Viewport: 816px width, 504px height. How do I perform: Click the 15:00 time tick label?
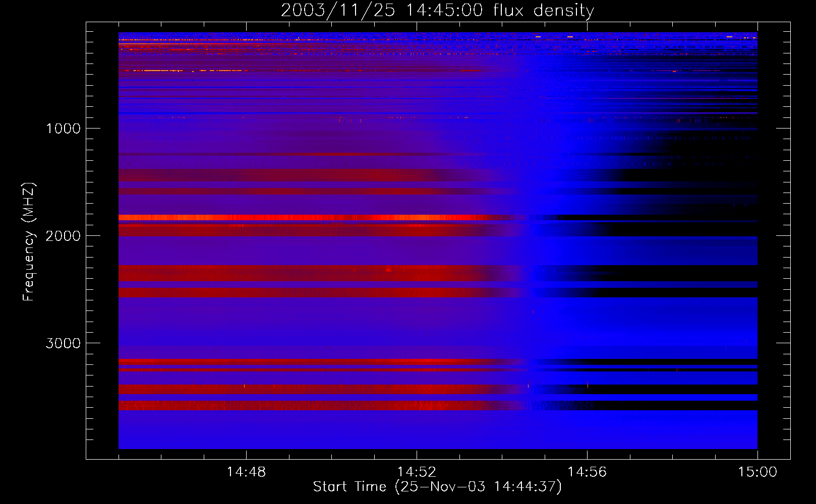coord(757,472)
